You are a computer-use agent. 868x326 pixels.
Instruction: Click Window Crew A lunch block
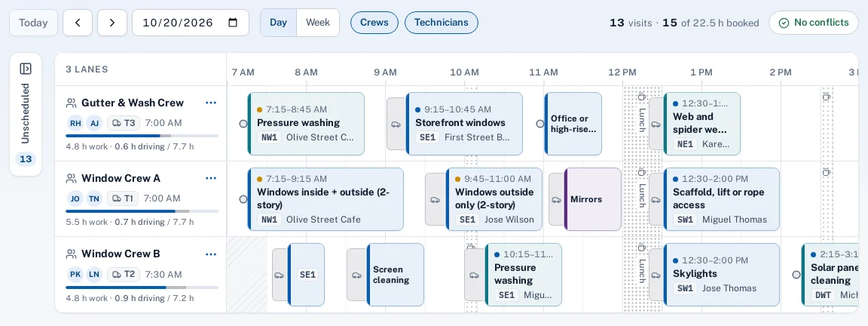tap(642, 199)
